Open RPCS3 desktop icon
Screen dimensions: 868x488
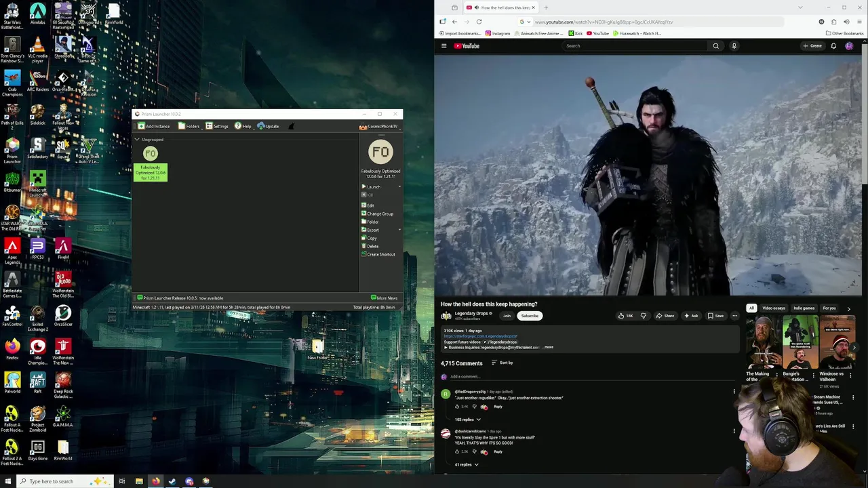(37, 249)
